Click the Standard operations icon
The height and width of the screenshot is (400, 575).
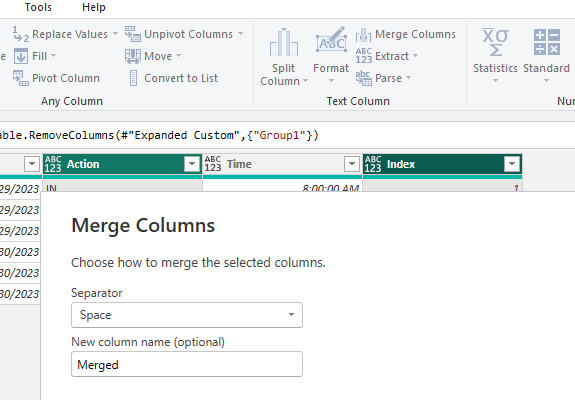(547, 42)
